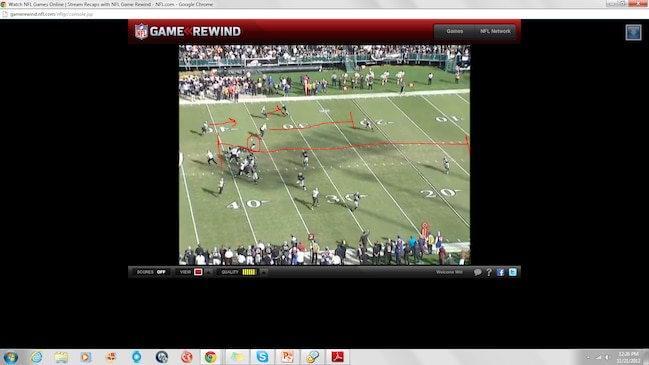The height and width of the screenshot is (365, 649).
Task: Launch Skype from the taskbar
Action: [262, 357]
